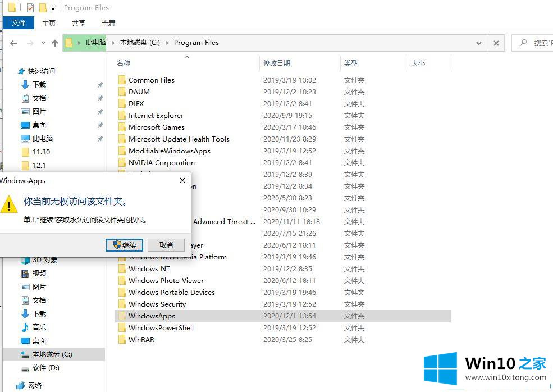Click 继续 button in WindowsApps dialog
Screen dimensions: 553x392
pyautogui.click(x=125, y=245)
